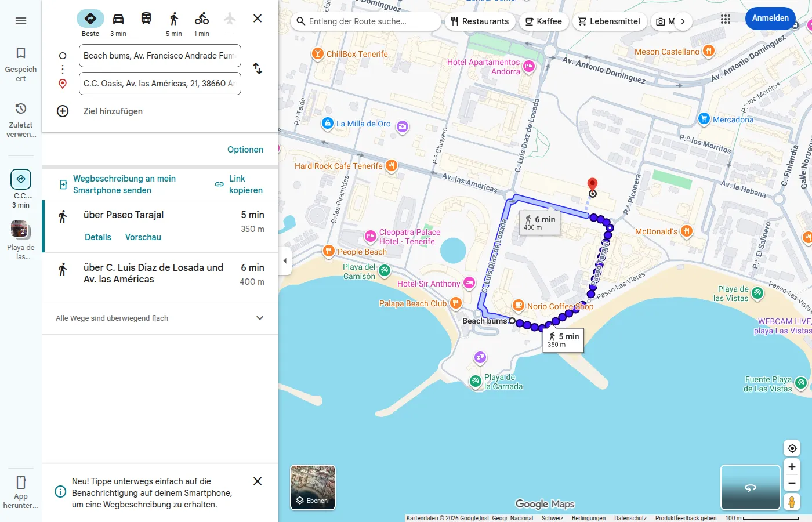812x522 pixels.
Task: Show more category chips arrow
Action: (x=683, y=21)
